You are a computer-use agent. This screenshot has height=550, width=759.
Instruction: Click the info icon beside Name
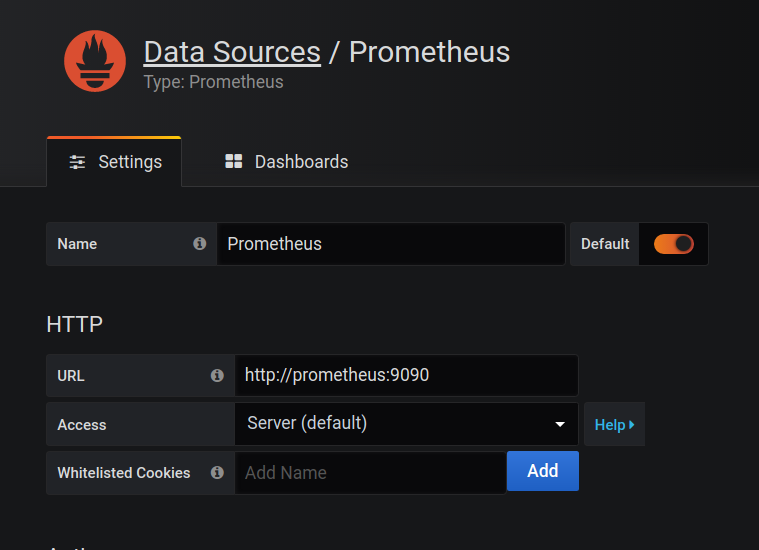tap(199, 244)
